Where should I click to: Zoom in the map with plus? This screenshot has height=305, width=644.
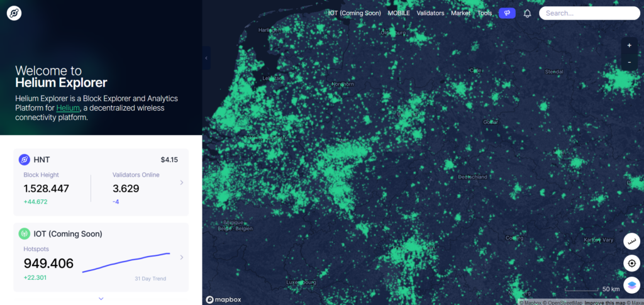pos(629,45)
